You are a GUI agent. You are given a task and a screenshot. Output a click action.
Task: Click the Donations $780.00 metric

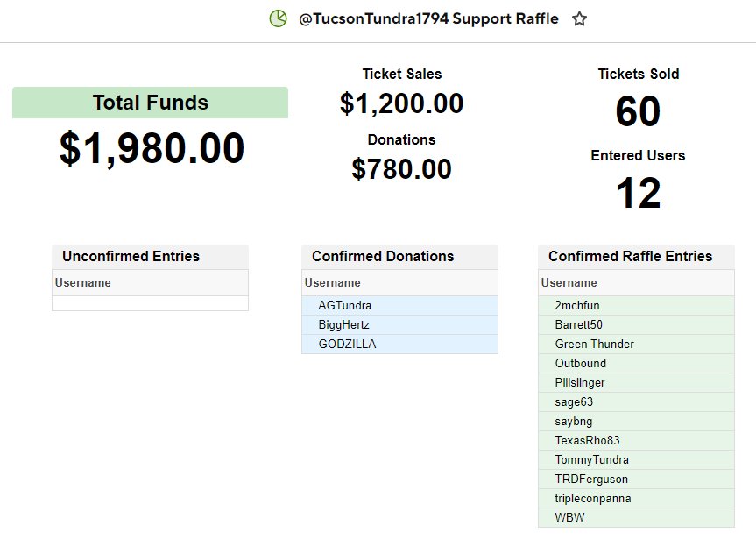pos(401,169)
